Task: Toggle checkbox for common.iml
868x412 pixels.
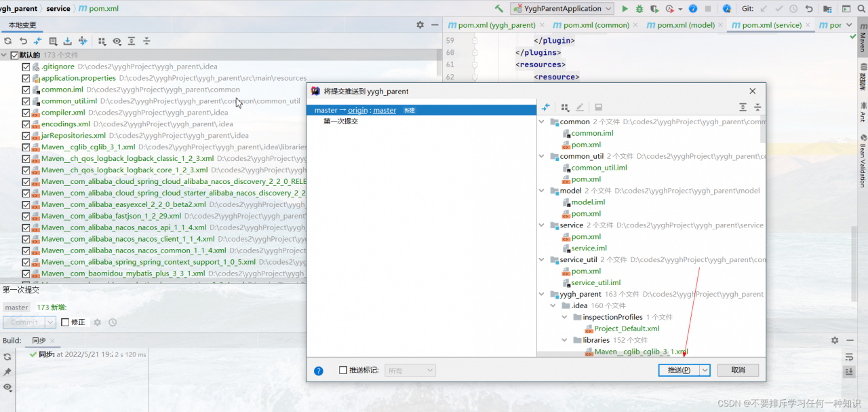Action: point(26,90)
